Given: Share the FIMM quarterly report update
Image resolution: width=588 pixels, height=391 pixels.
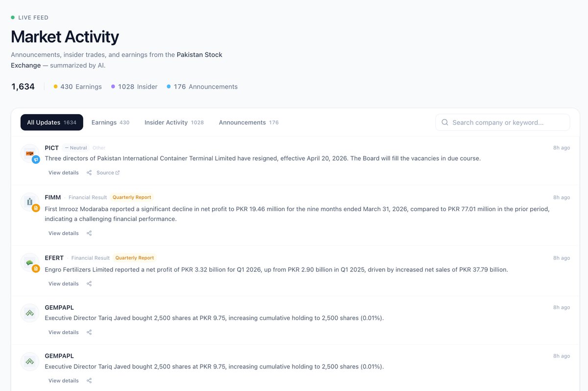Looking at the screenshot, I should pos(89,233).
